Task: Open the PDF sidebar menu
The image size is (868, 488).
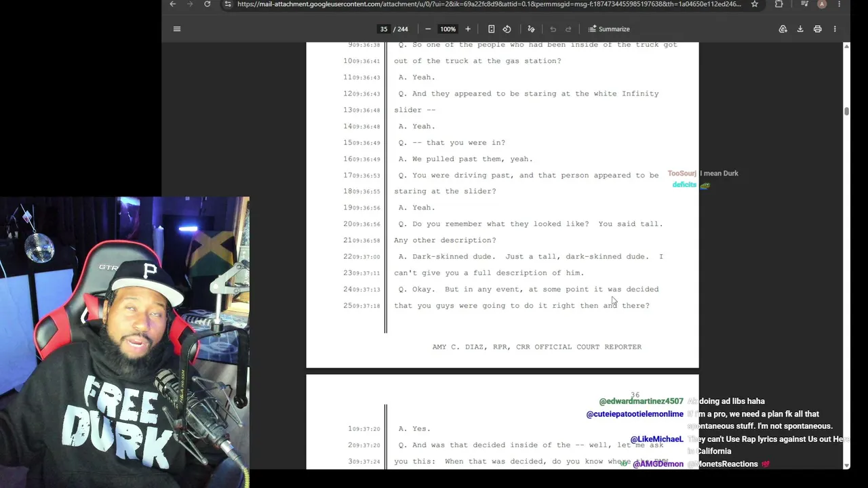Action: [x=177, y=29]
